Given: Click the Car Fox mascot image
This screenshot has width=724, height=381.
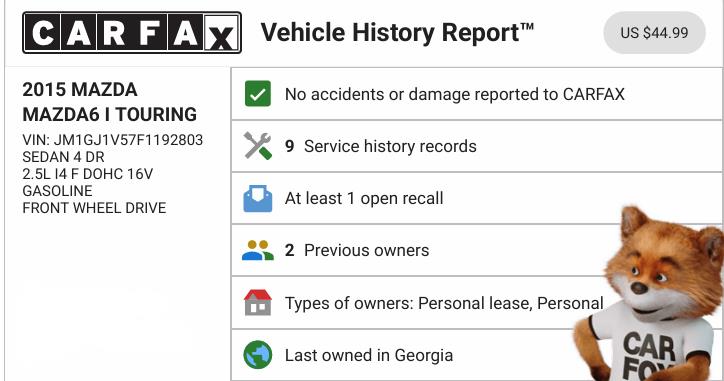Looking at the screenshot, I should pos(648,294).
